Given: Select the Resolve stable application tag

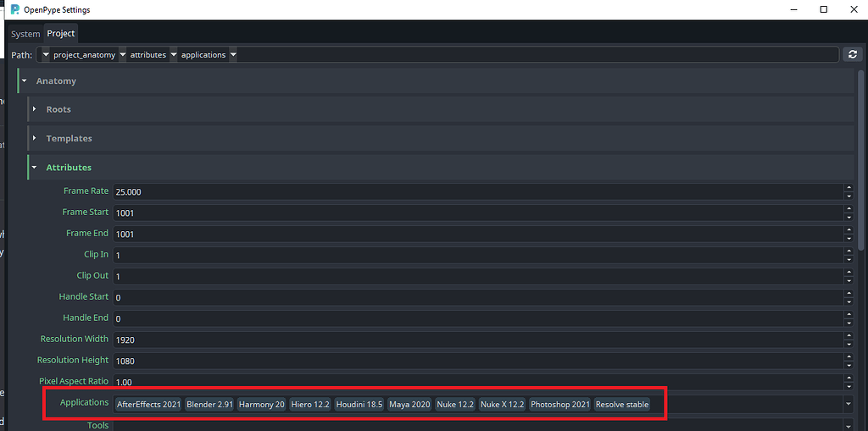Looking at the screenshot, I should point(622,404).
